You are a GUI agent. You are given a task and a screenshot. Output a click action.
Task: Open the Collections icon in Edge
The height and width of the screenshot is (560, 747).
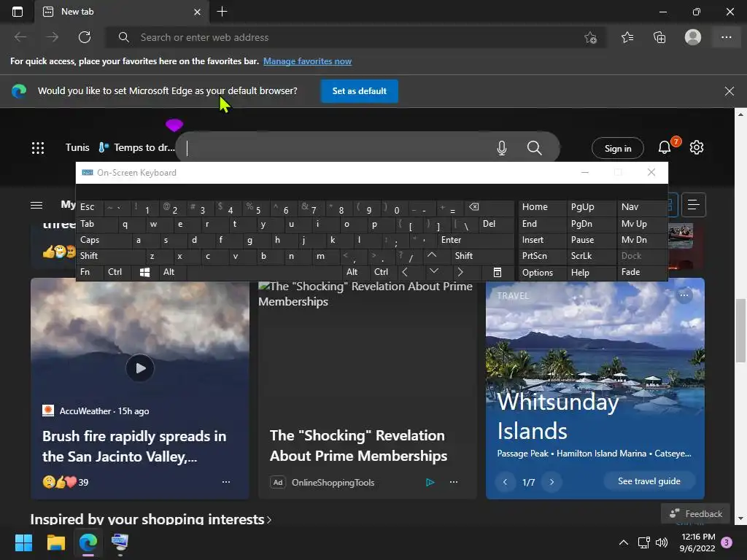click(x=659, y=37)
